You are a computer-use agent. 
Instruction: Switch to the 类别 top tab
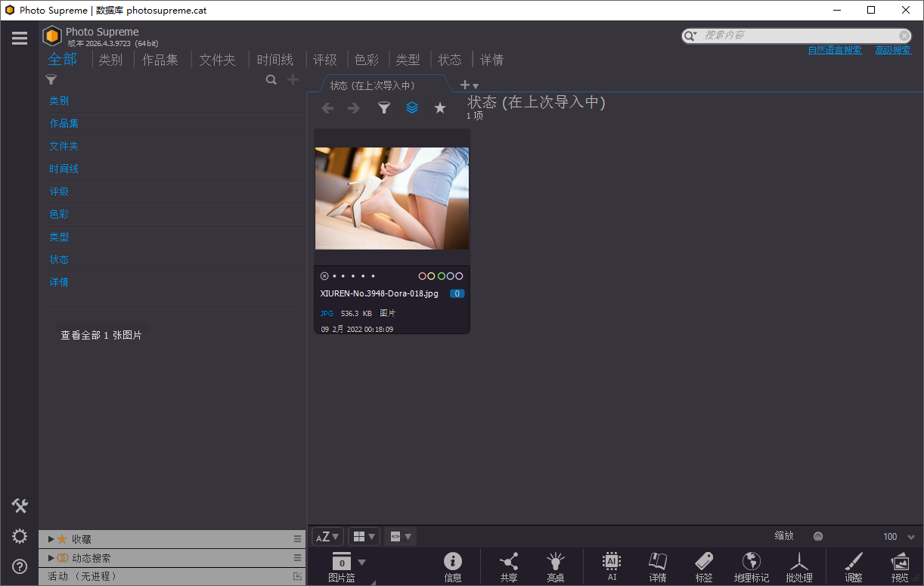pos(110,60)
